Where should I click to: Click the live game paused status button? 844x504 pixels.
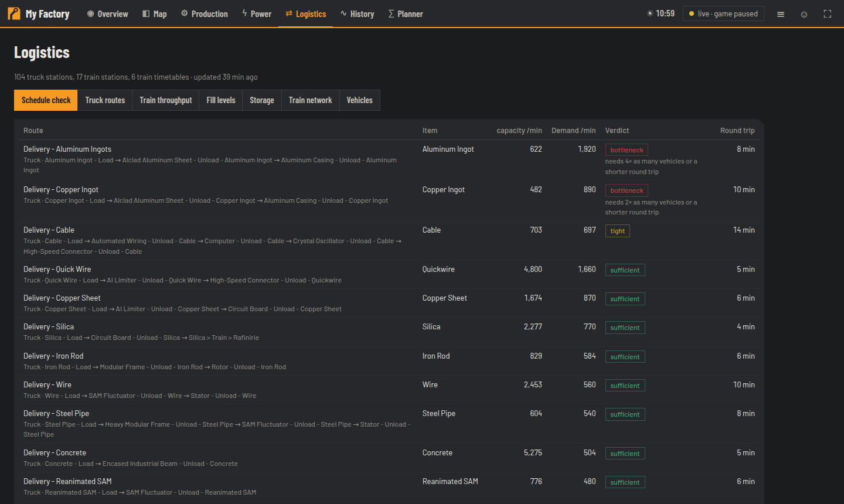pyautogui.click(x=723, y=13)
